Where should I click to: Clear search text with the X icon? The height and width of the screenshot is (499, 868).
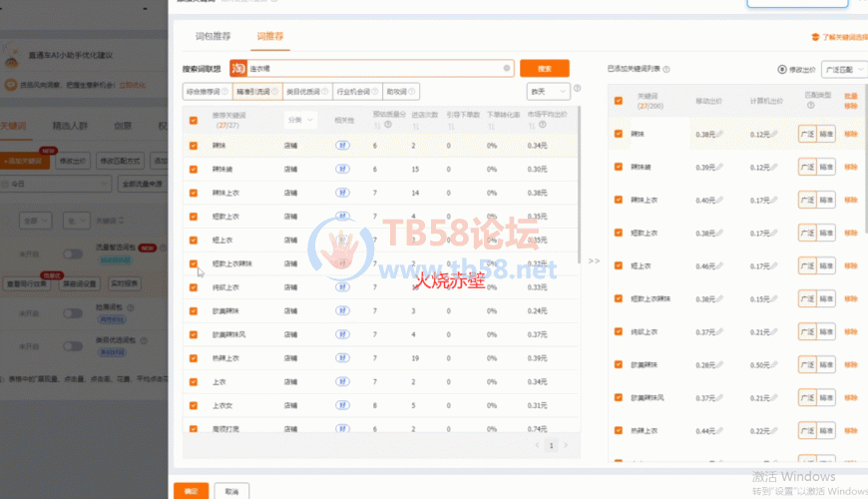[507, 69]
